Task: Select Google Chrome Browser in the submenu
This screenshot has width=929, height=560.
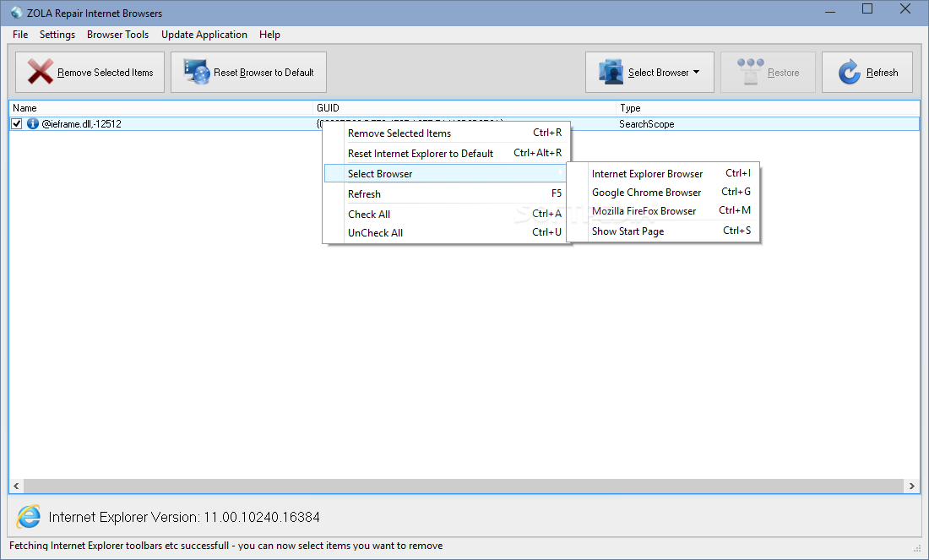Action: point(663,193)
